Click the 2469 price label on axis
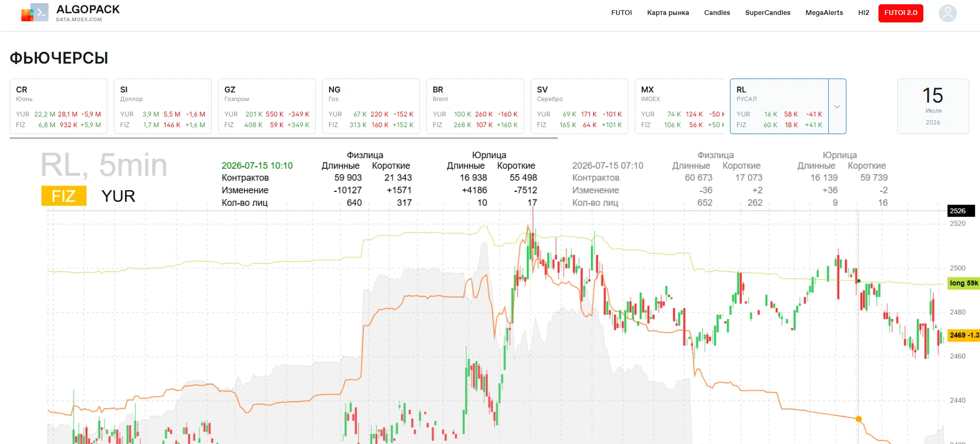 (x=963, y=336)
